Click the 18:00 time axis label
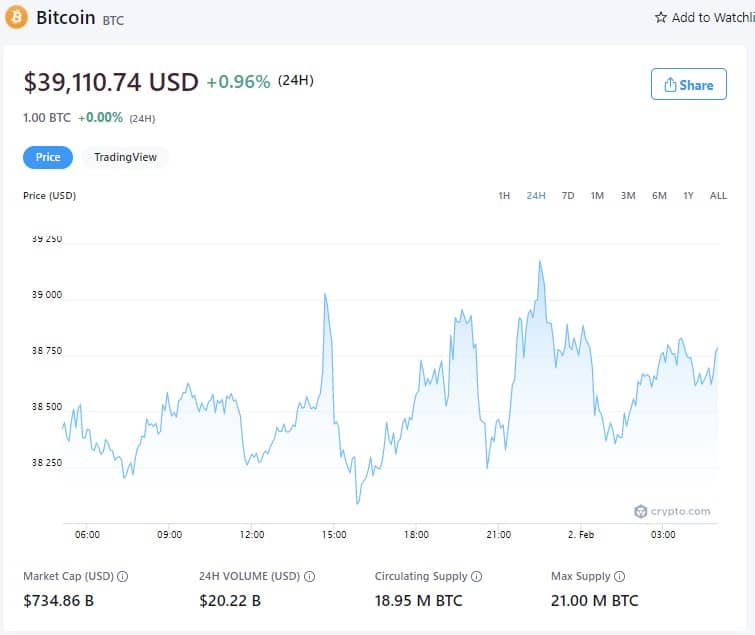The width and height of the screenshot is (755, 635). (416, 535)
